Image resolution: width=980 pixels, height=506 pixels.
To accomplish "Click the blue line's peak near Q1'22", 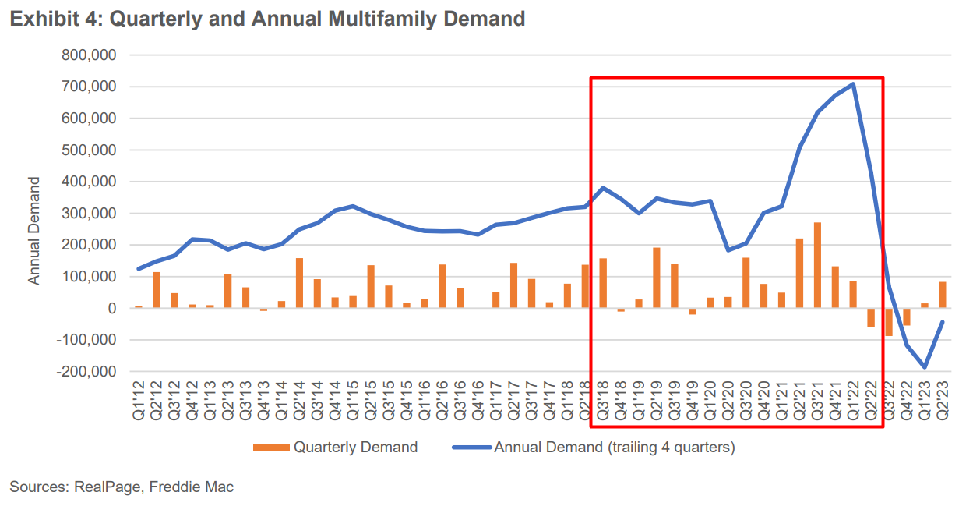I will point(851,83).
